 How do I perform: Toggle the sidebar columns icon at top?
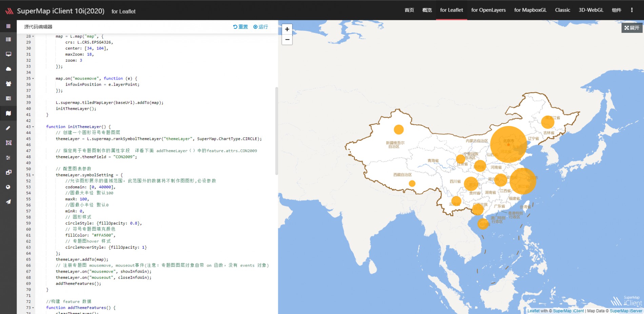point(8,26)
